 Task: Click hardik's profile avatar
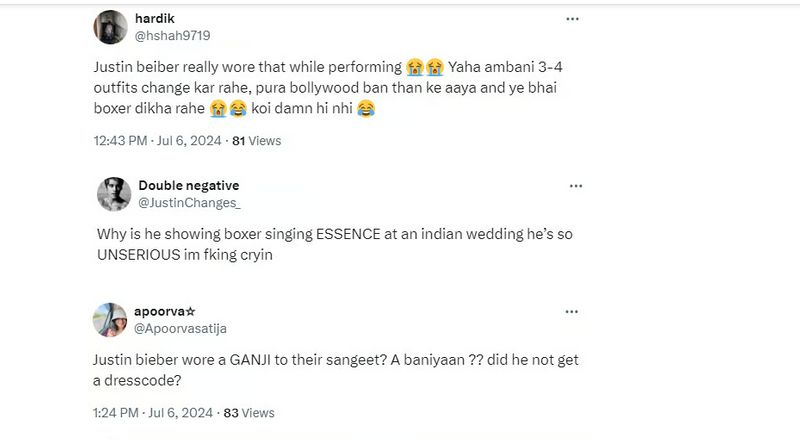[111, 27]
